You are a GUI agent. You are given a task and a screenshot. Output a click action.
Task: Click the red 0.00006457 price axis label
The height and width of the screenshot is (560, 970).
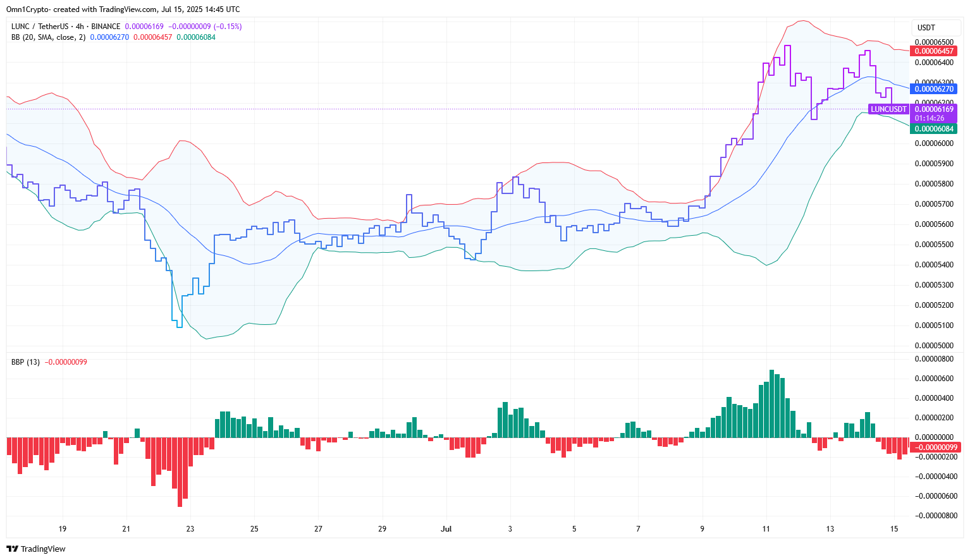[934, 51]
